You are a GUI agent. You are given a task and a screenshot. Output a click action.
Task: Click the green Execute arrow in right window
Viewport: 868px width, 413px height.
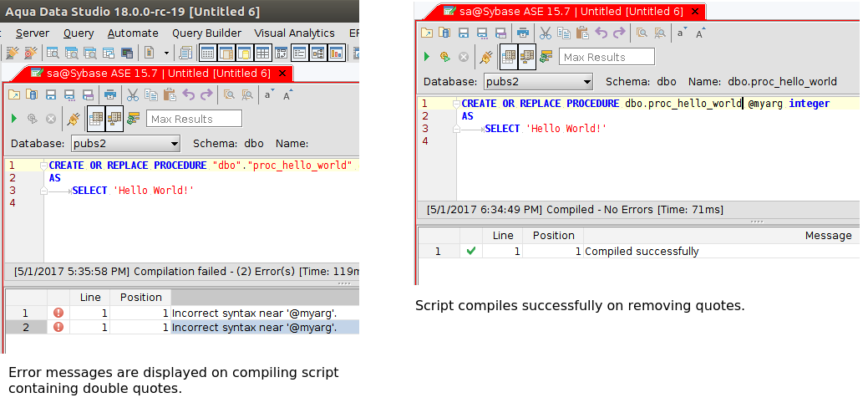tap(427, 57)
